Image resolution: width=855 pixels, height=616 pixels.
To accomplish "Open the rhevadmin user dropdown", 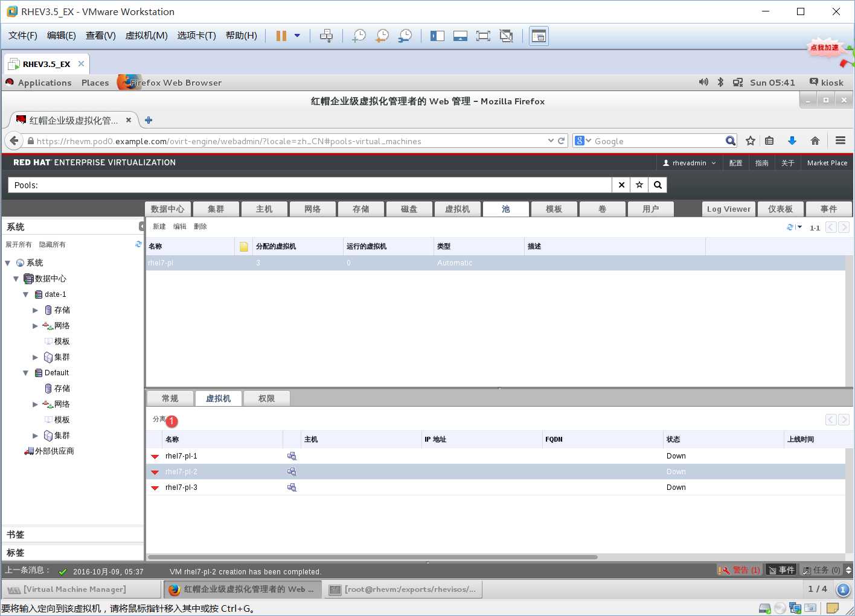I will tap(689, 163).
